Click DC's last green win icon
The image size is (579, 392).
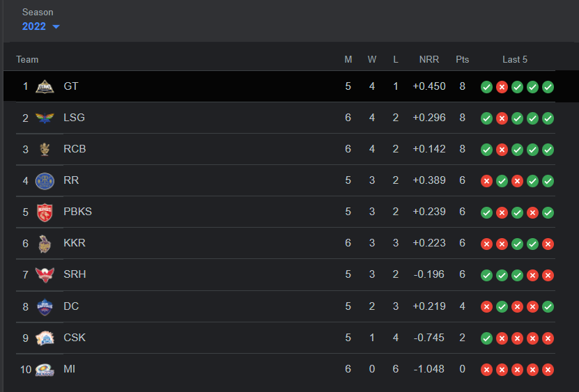pos(548,306)
